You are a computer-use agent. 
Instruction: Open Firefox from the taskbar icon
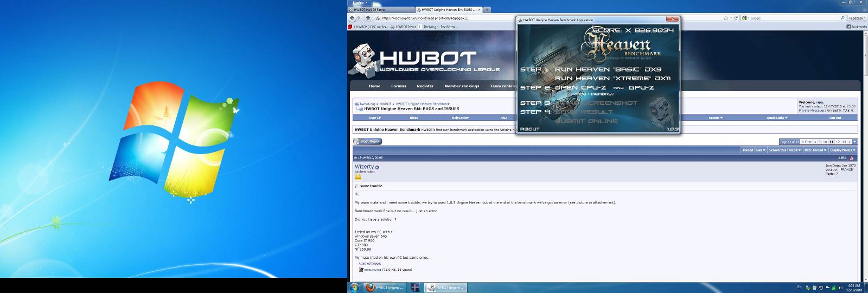pyautogui.click(x=369, y=288)
